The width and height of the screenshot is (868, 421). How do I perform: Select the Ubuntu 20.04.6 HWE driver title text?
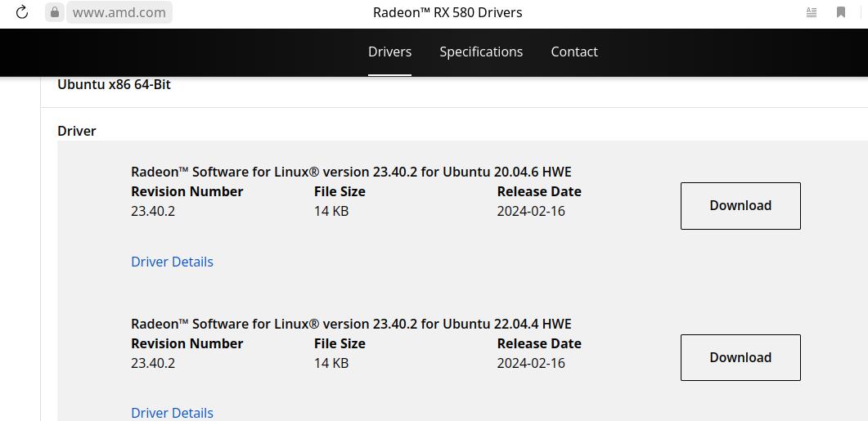click(x=351, y=172)
